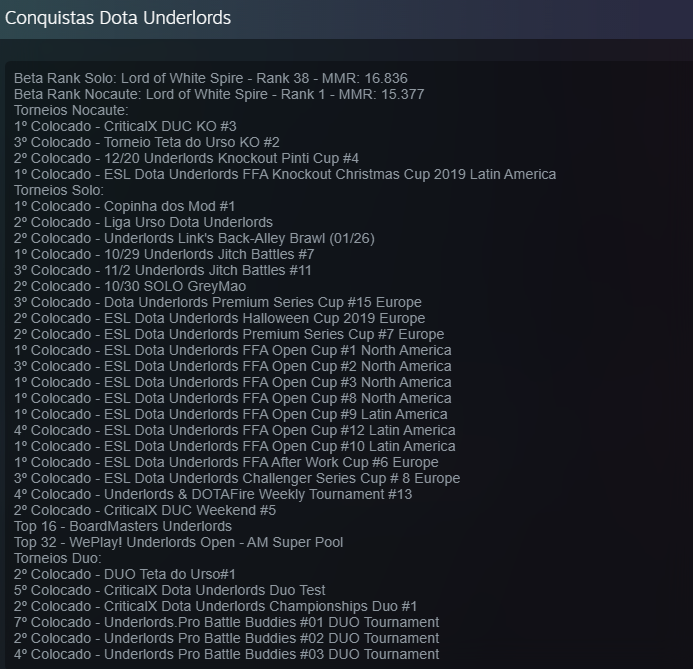The height and width of the screenshot is (669, 693).
Task: Click the 'Top 32 - WePlay! Underlords Open' line
Action: 179,542
